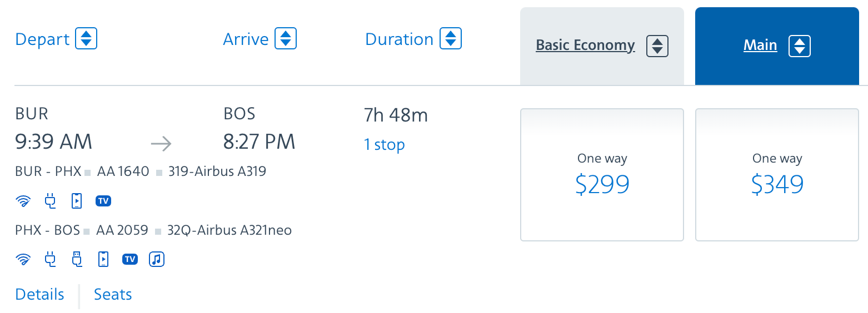This screenshot has height=313, width=868.
Task: Click the music icon for the PHX - BOS flight
Action: (157, 259)
